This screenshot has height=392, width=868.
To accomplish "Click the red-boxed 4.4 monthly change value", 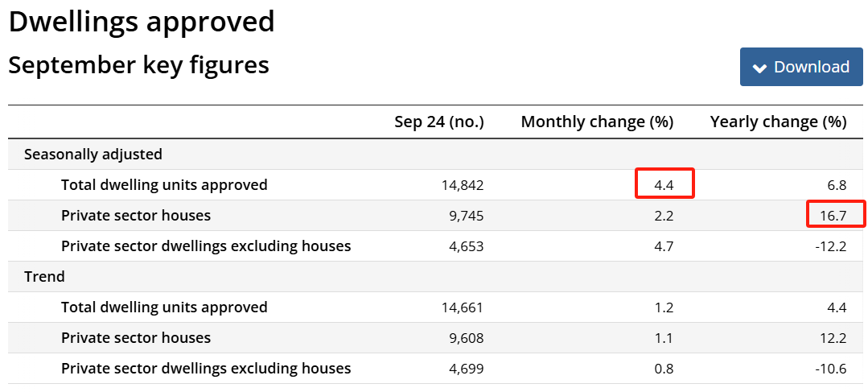I will [664, 185].
